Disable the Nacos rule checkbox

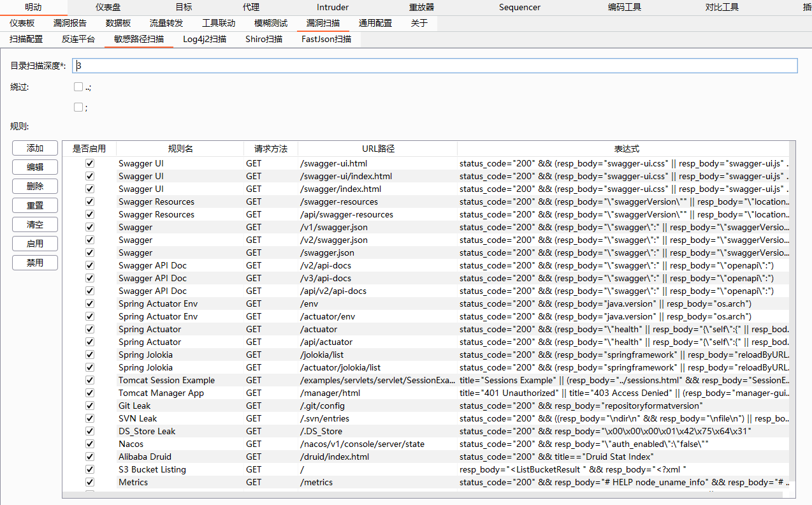pos(90,444)
